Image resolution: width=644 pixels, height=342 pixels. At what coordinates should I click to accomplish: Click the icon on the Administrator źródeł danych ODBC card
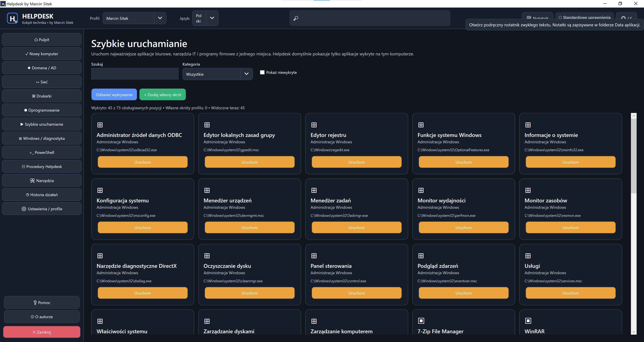[100, 125]
